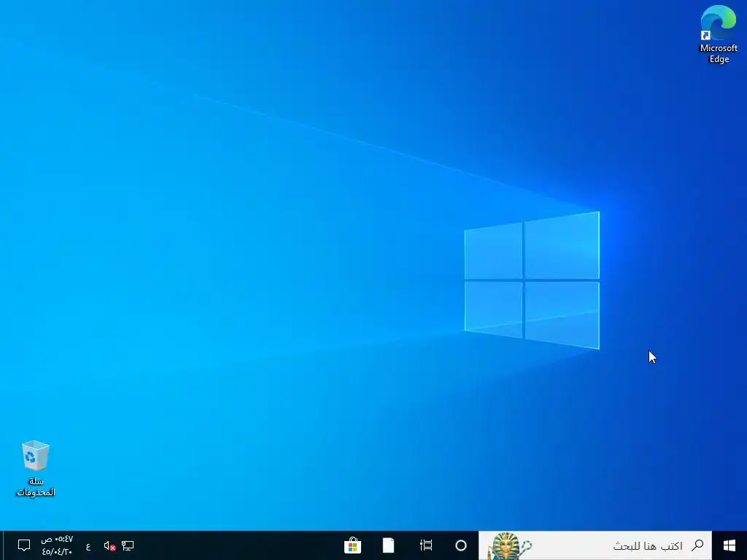Open the clock and date flyout
747x560 pixels.
click(x=57, y=545)
